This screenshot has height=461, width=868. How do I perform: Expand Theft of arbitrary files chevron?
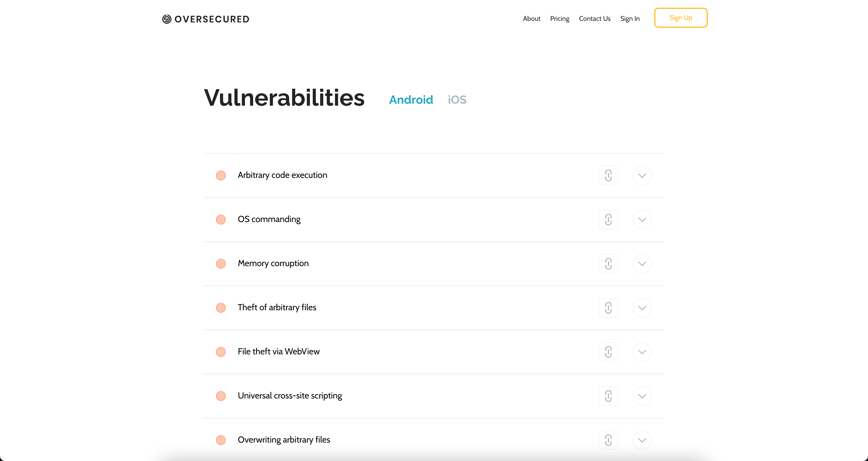coord(642,308)
